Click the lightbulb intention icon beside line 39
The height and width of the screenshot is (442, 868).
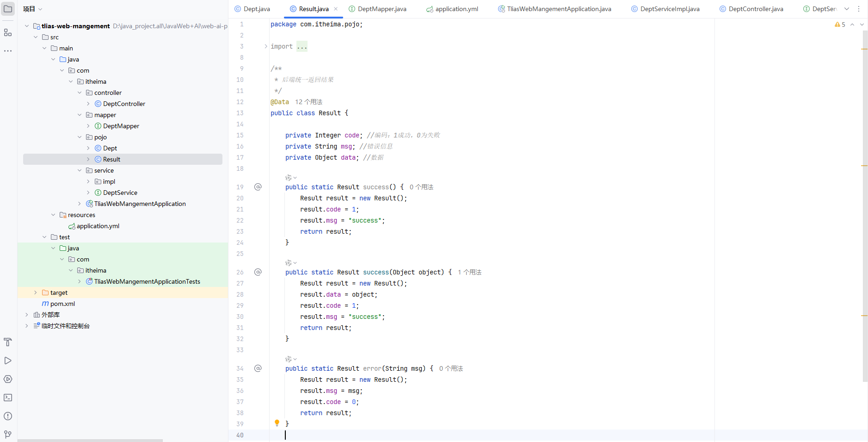277,423
